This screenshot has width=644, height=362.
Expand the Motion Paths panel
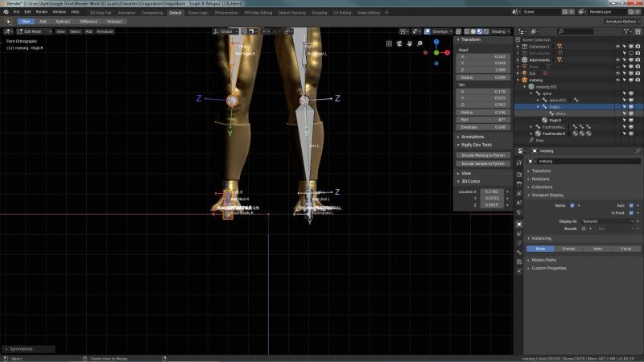(544, 260)
